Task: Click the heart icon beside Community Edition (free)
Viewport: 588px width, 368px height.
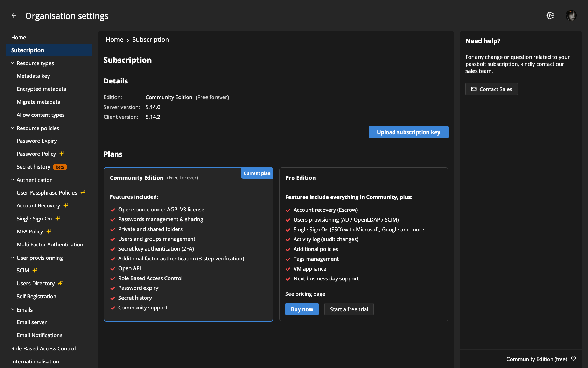Action: pos(573,359)
